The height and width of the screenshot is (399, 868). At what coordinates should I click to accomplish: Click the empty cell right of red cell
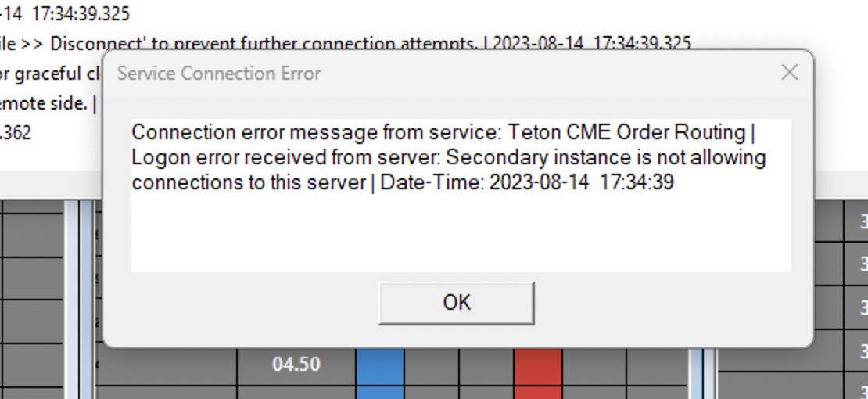[594, 365]
